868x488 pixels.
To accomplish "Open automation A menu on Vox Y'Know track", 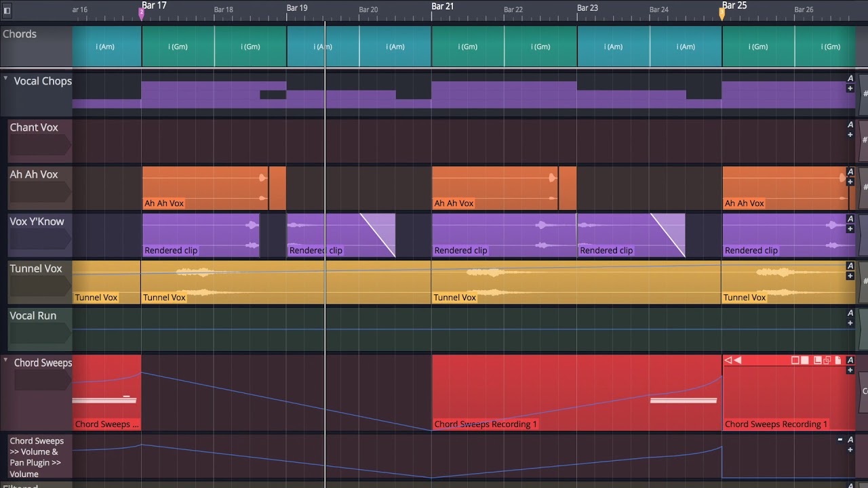I will tap(850, 219).
